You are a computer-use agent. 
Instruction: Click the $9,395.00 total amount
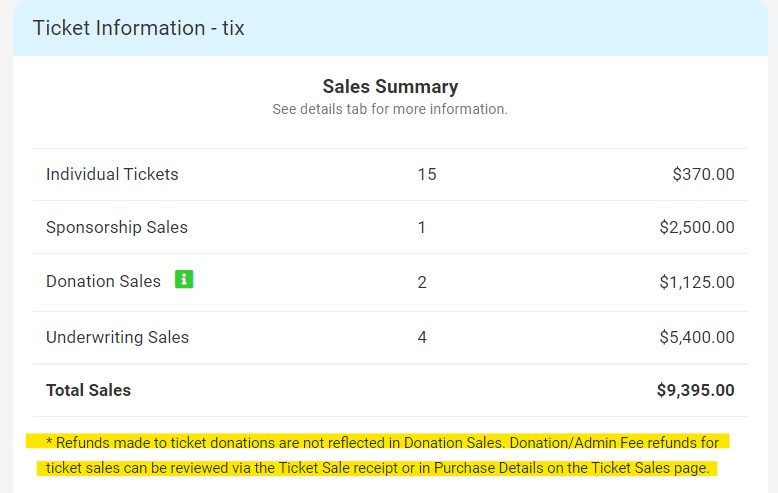click(695, 390)
